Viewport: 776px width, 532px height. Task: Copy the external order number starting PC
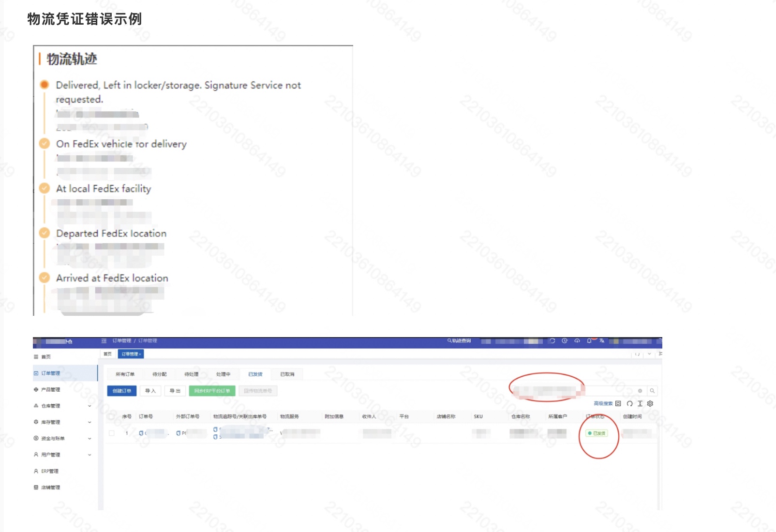click(x=179, y=433)
